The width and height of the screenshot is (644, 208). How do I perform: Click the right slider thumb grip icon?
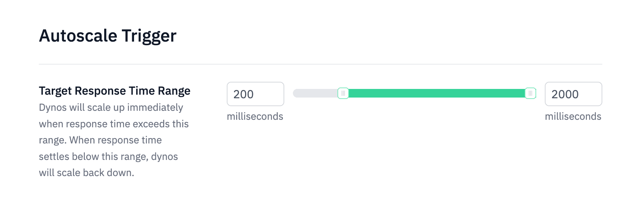pos(531,93)
